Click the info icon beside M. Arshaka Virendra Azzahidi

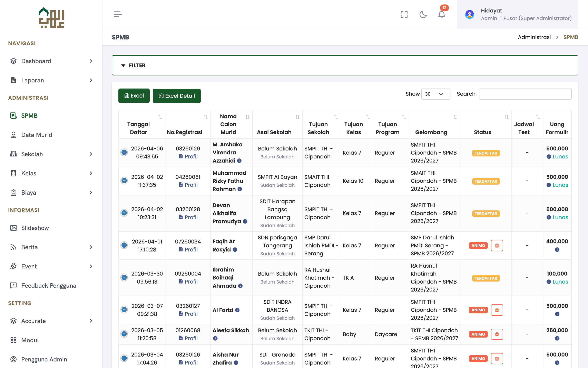tap(239, 161)
